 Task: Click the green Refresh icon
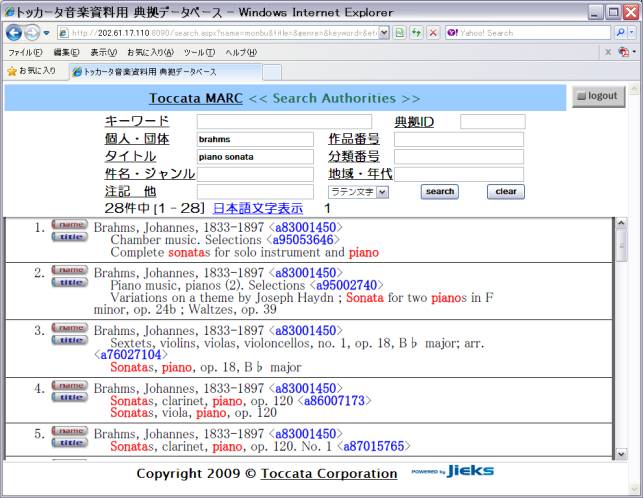tap(417, 33)
